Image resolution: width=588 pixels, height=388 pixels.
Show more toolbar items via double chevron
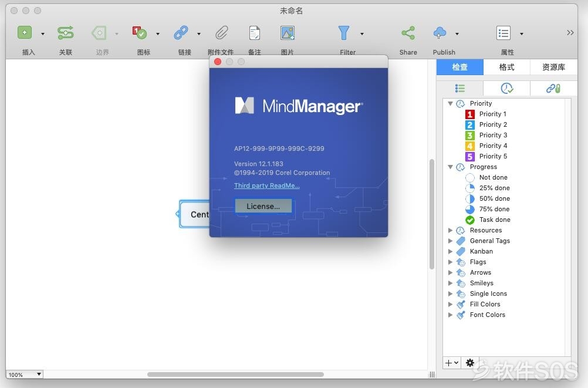pyautogui.click(x=570, y=33)
